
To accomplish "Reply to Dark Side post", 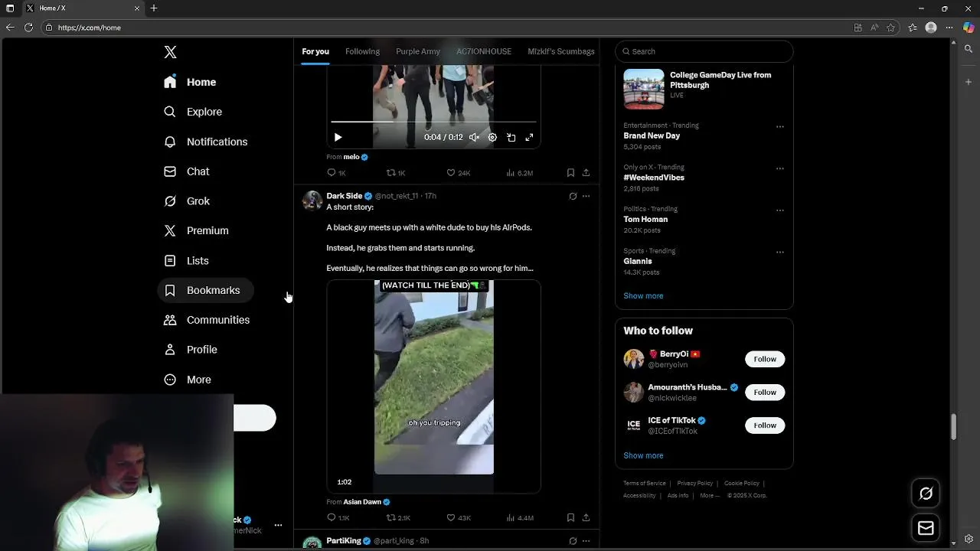I will [x=338, y=518].
